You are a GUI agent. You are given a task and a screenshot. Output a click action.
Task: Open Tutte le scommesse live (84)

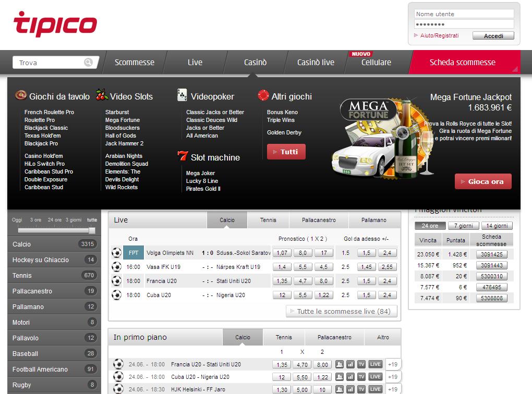tap(342, 311)
